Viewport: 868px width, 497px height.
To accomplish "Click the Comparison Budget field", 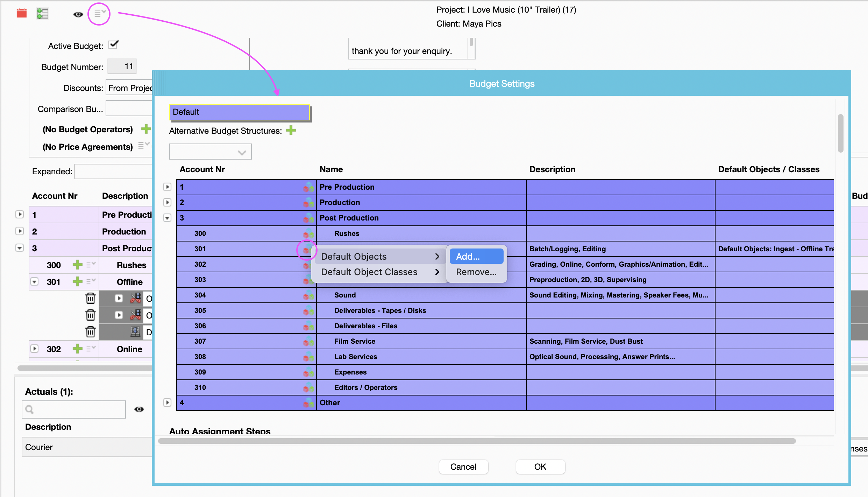I will coord(129,108).
